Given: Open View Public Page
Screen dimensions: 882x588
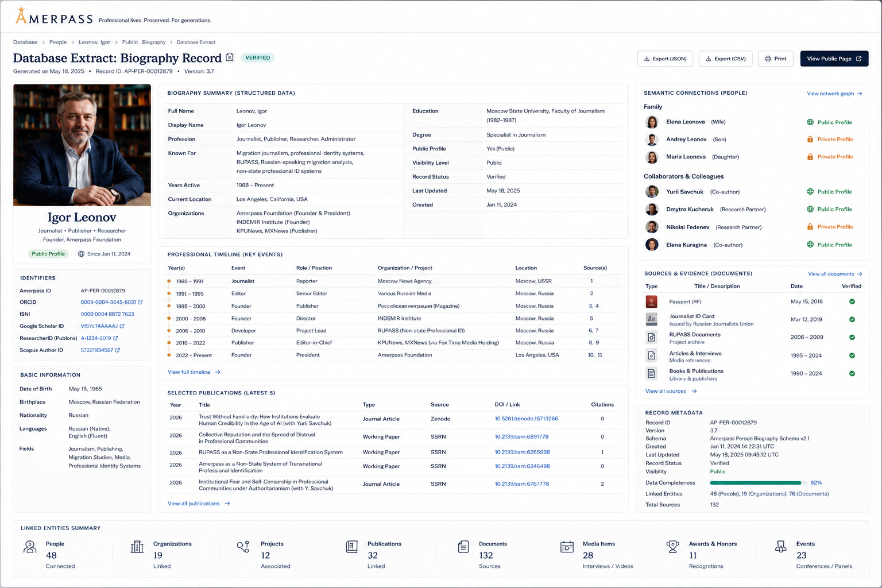Looking at the screenshot, I should point(834,59).
